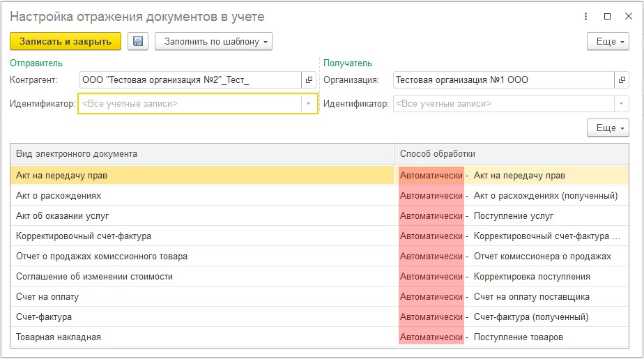Sort by Вид электронного документа column header

(202, 153)
